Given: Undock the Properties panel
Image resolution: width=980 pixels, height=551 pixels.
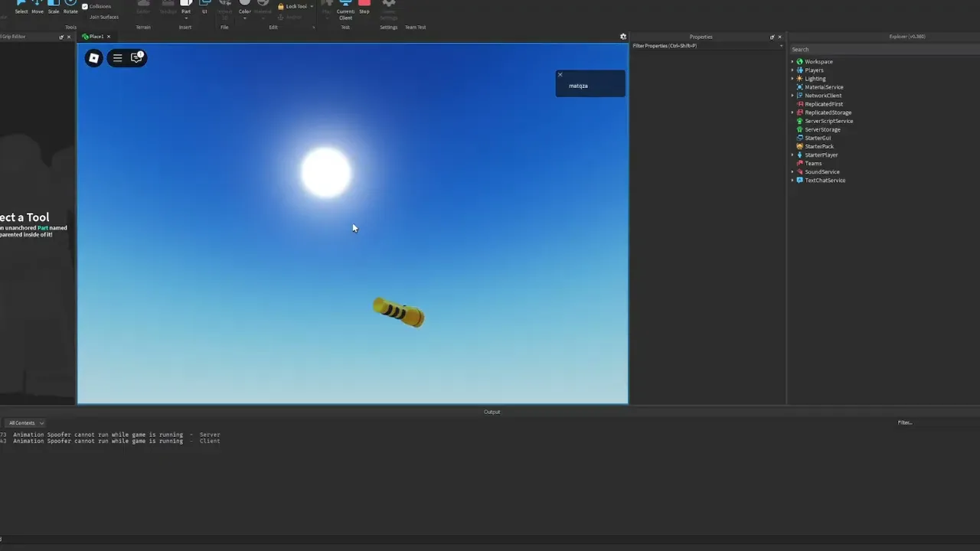Looking at the screenshot, I should [x=772, y=37].
